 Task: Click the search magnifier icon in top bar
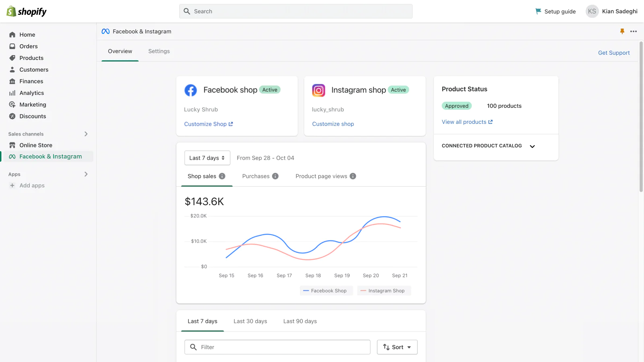pyautogui.click(x=187, y=11)
